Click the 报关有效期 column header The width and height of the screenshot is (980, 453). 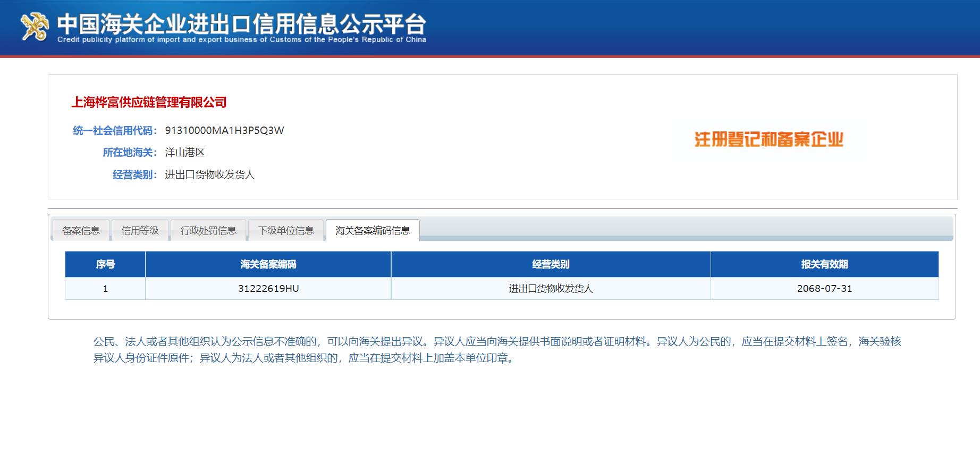click(x=825, y=264)
